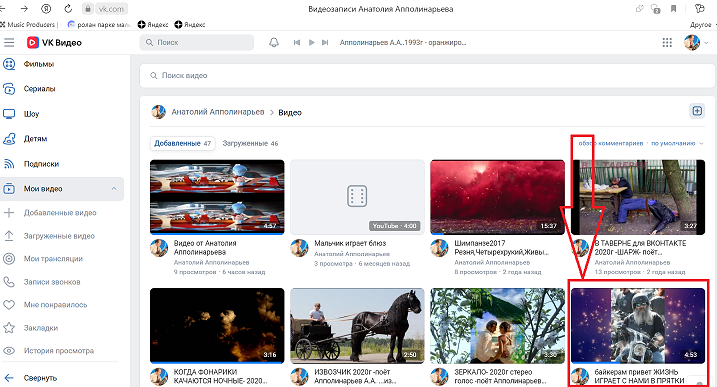Click the bookmark ribbon icon in toolbar
This screenshot has height=387, width=717.
coord(674,9)
